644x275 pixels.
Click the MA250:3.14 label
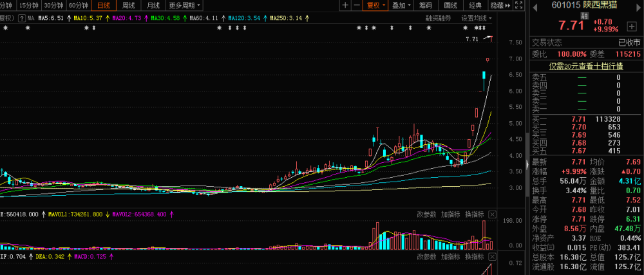[x=287, y=18]
